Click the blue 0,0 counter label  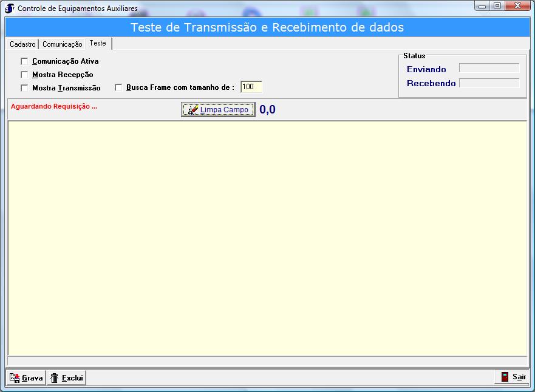267,110
